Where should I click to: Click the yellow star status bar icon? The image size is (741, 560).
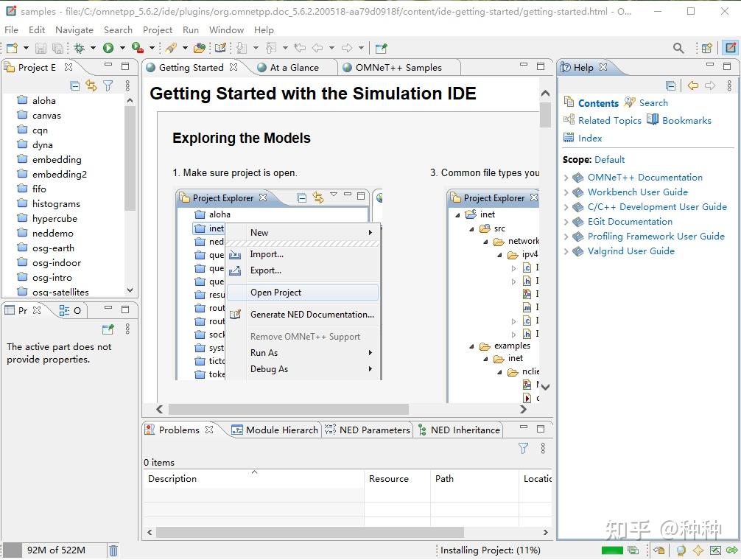pyautogui.click(x=698, y=550)
